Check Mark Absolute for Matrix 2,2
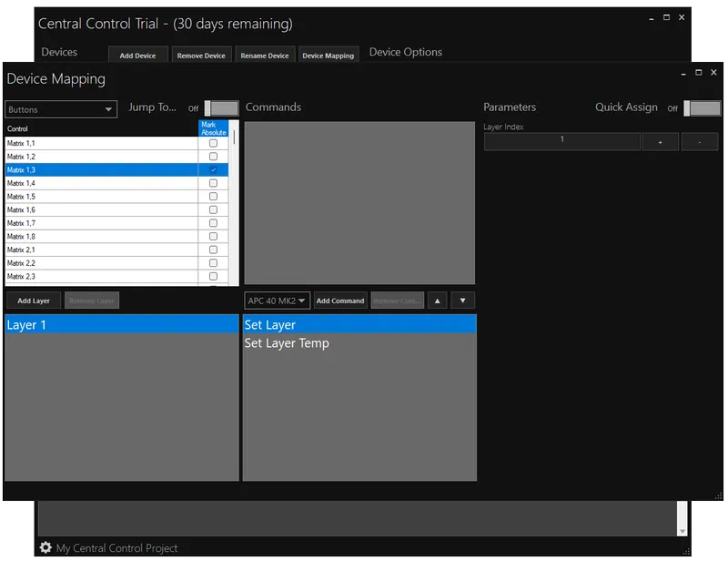Viewport: 728px width, 561px height. 213,263
